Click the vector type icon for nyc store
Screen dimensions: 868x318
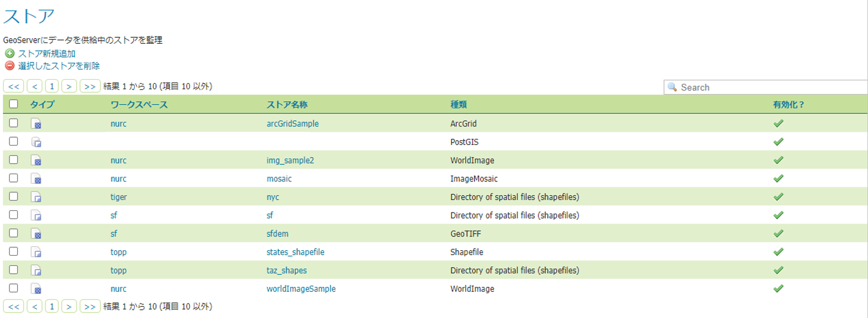[36, 197]
